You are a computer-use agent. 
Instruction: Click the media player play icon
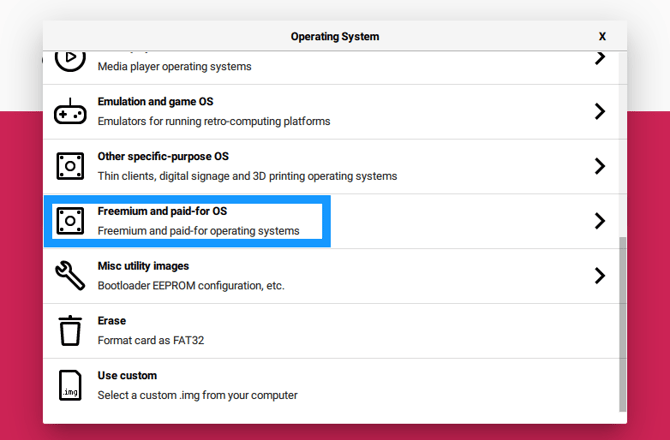tap(70, 61)
